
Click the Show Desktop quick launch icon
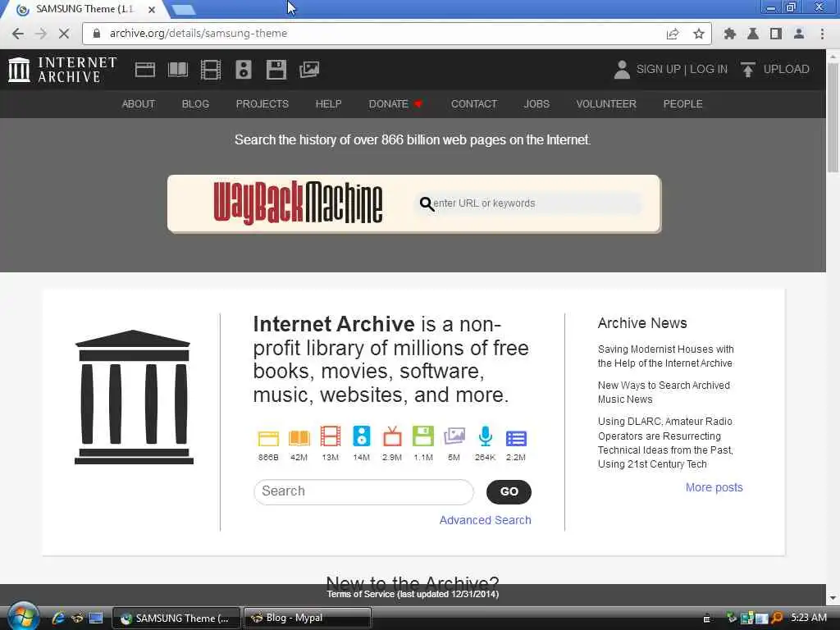coord(96,619)
